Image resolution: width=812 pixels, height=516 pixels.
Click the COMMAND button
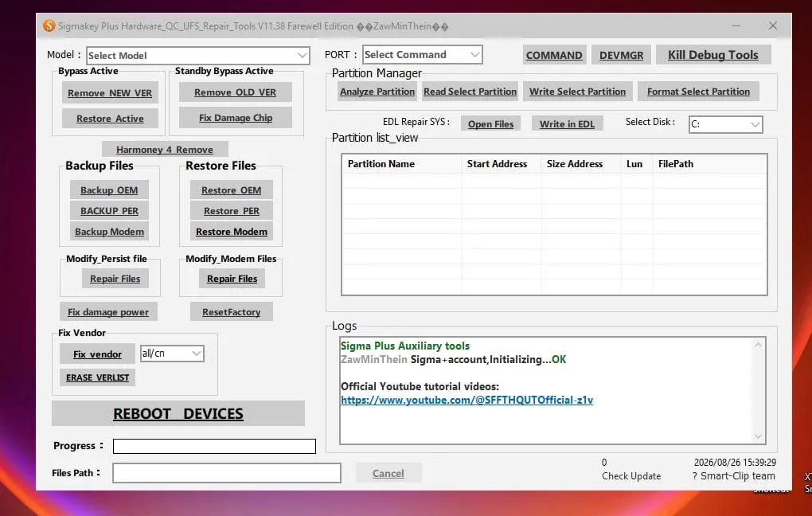click(554, 55)
